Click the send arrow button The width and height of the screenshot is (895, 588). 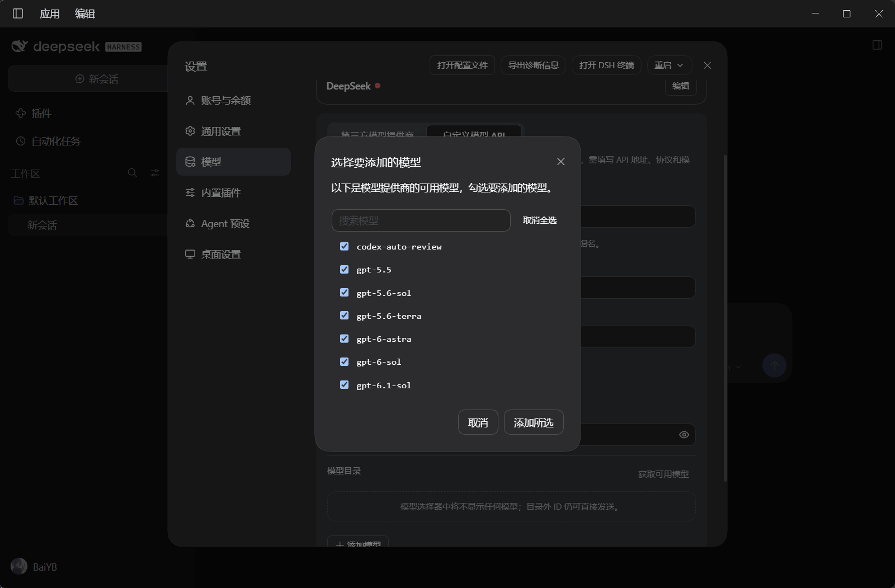tap(774, 365)
